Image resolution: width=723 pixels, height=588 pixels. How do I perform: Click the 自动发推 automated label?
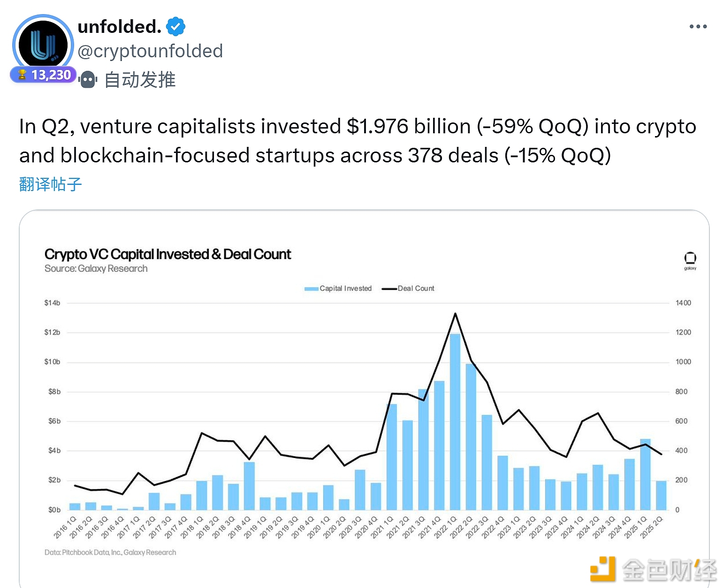[140, 80]
